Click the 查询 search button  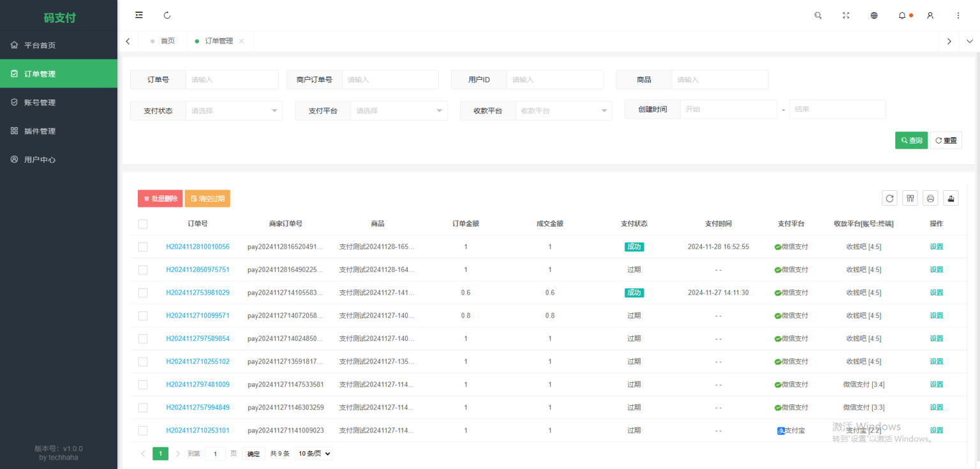pyautogui.click(x=911, y=140)
